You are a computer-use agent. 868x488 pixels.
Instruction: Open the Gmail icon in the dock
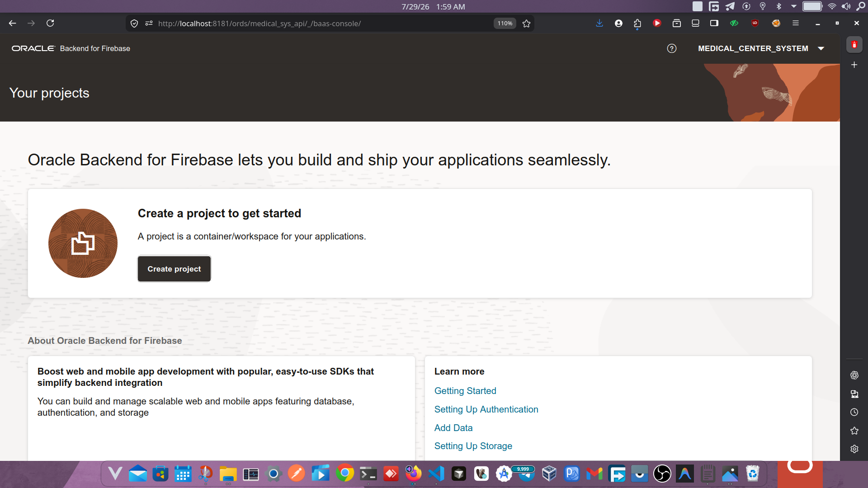pyautogui.click(x=594, y=474)
